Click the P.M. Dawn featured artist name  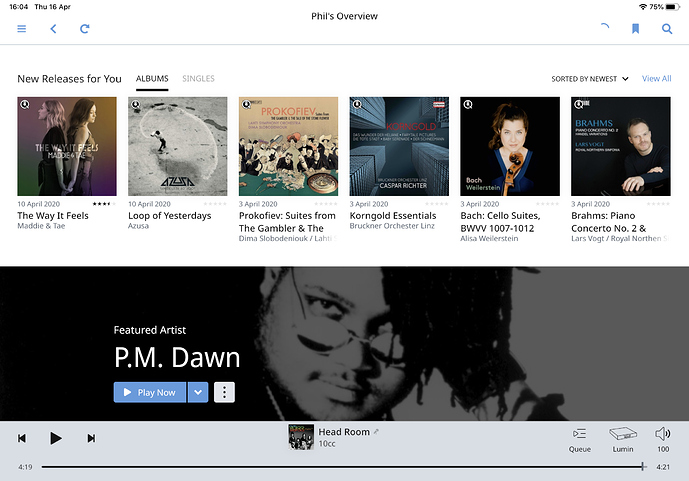[x=177, y=358]
